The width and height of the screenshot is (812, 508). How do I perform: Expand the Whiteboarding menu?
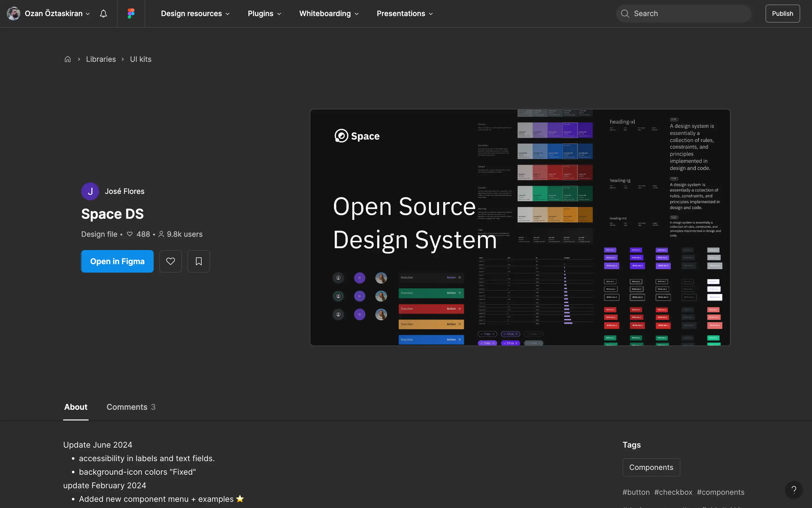pos(329,14)
